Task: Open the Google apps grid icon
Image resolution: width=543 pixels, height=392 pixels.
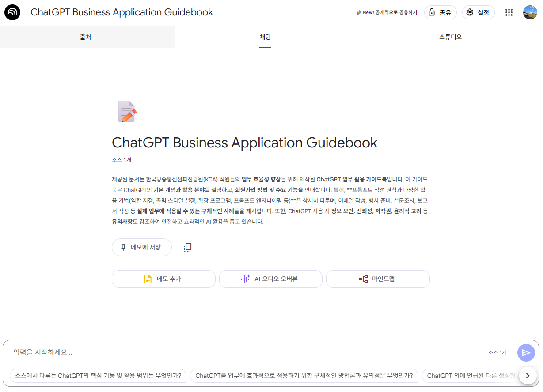Action: 509,12
